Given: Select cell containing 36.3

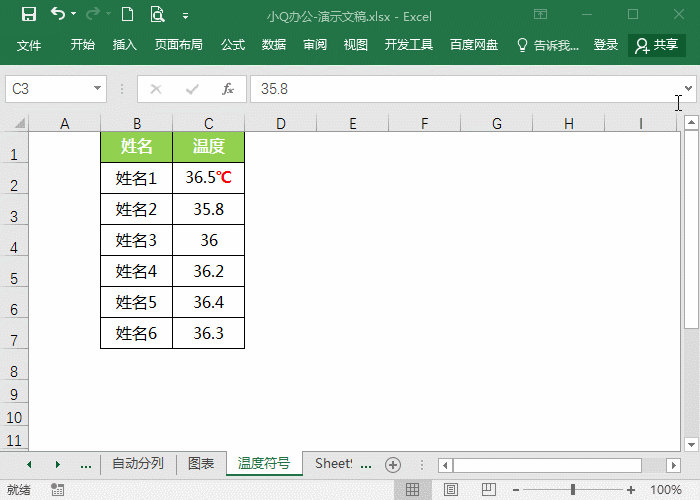Looking at the screenshot, I should [208, 333].
